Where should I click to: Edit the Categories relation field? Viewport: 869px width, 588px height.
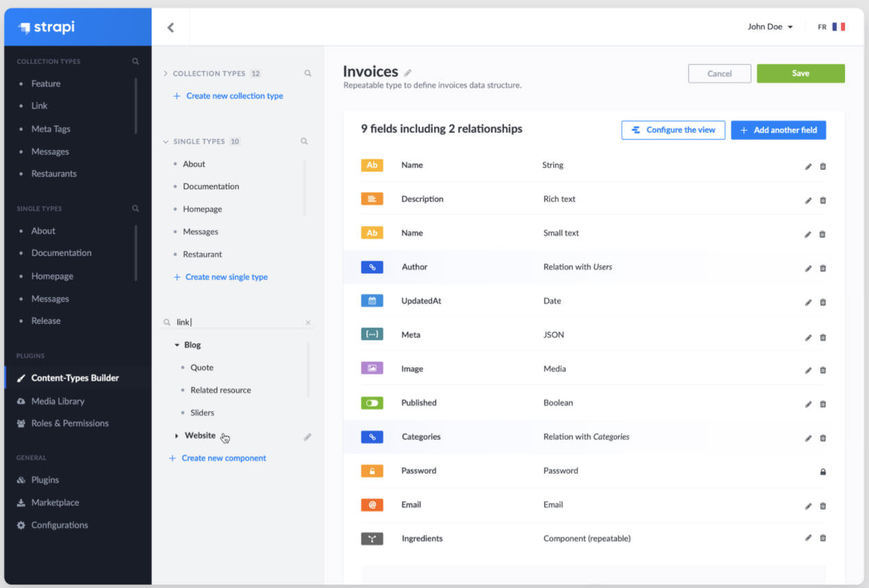(x=808, y=437)
